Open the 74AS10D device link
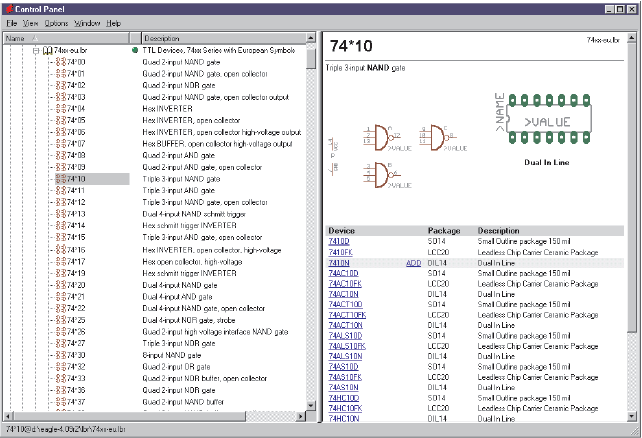 point(343,367)
